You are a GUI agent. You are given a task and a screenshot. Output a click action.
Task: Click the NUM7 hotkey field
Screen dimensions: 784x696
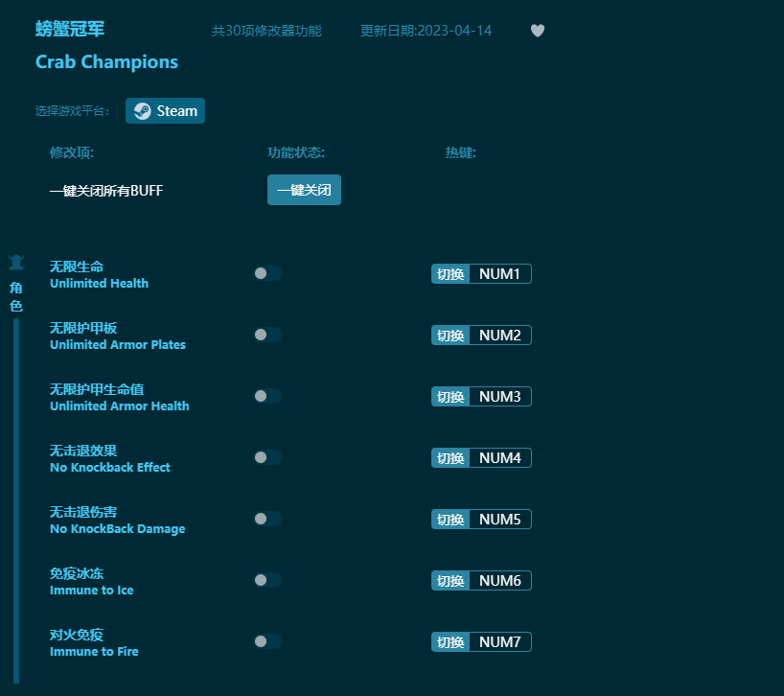pos(499,642)
